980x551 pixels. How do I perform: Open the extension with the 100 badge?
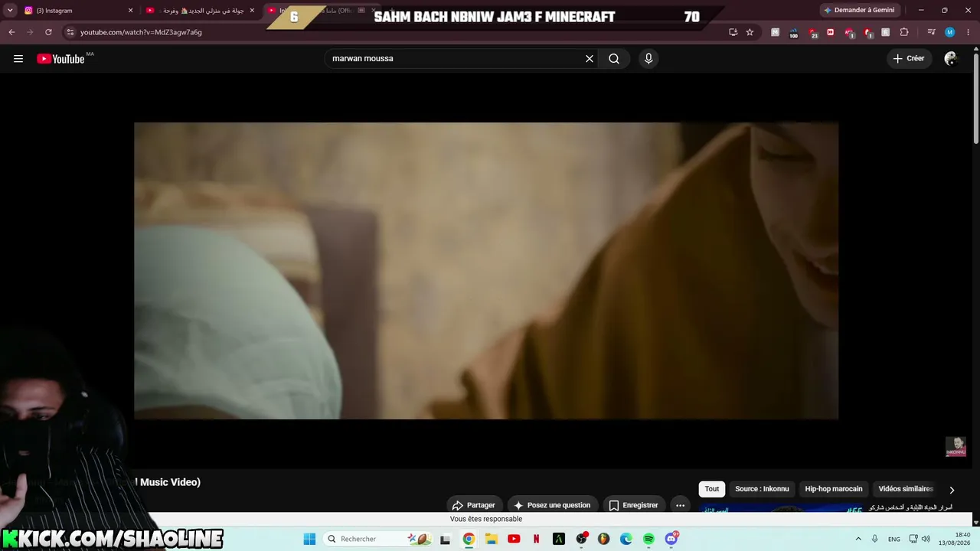tap(793, 32)
